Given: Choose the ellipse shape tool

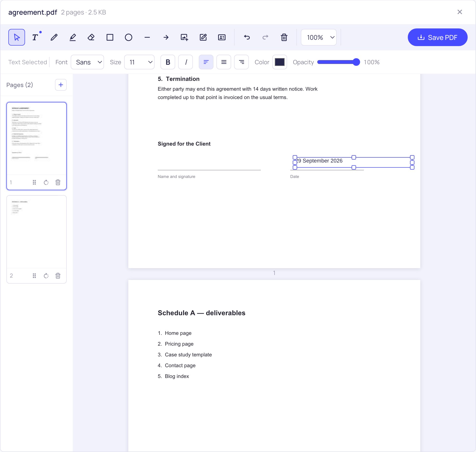Looking at the screenshot, I should [129, 37].
